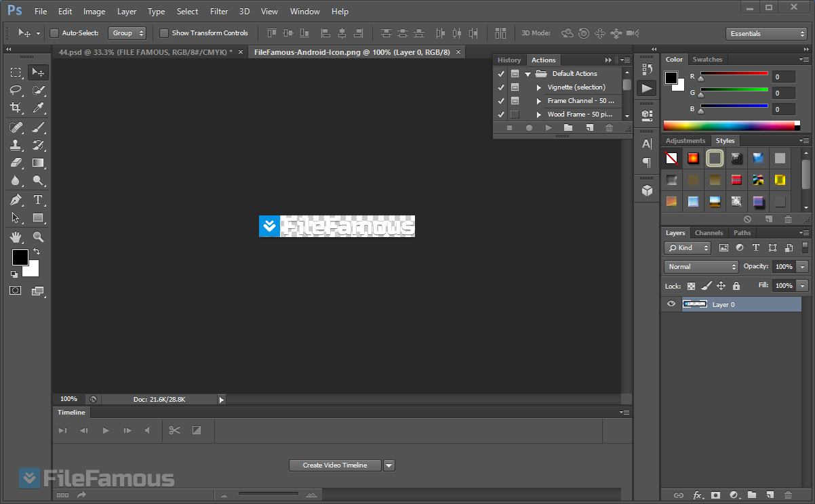Select the Horizontal Type tool
This screenshot has height=504, width=815.
coord(38,200)
